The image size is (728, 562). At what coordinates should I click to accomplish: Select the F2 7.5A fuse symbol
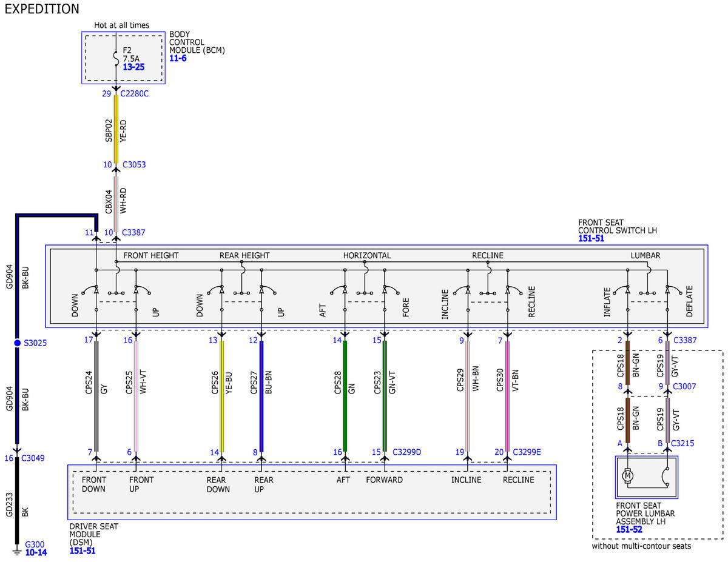point(116,58)
